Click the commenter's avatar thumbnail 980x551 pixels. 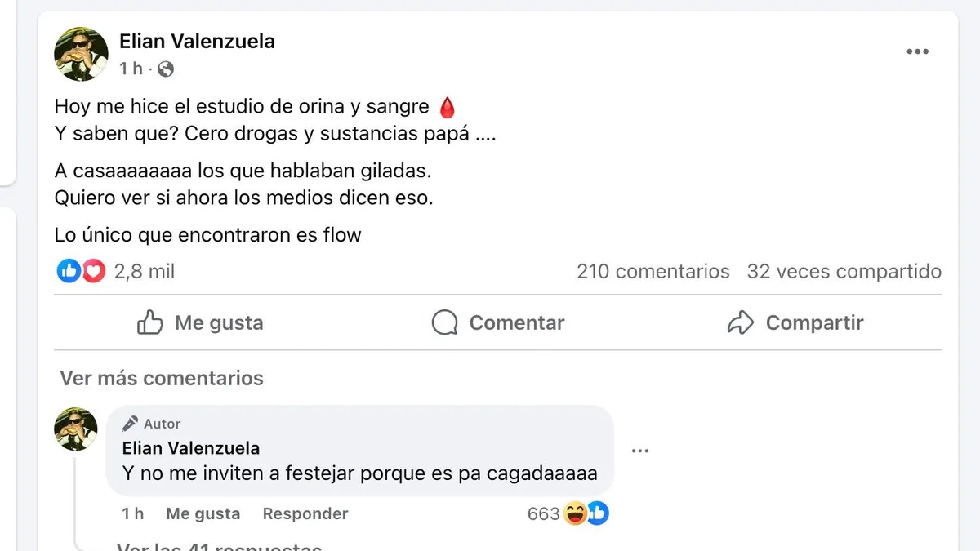pyautogui.click(x=76, y=429)
